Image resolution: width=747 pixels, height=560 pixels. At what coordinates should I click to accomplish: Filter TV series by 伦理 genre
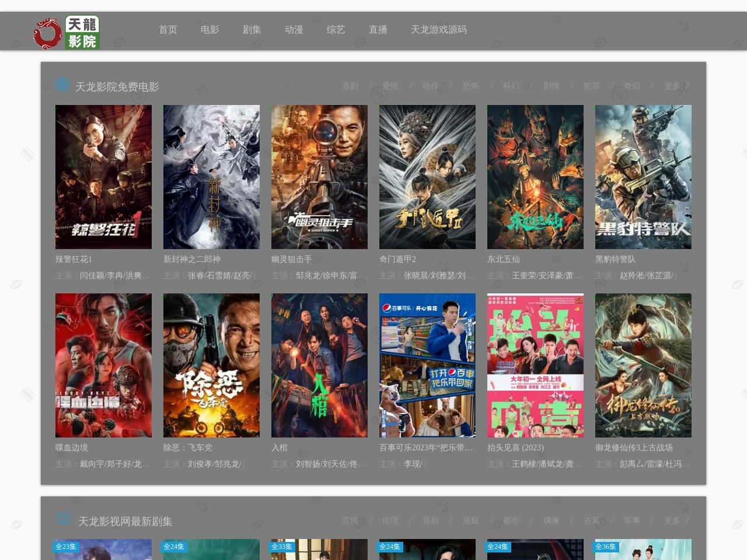(390, 520)
